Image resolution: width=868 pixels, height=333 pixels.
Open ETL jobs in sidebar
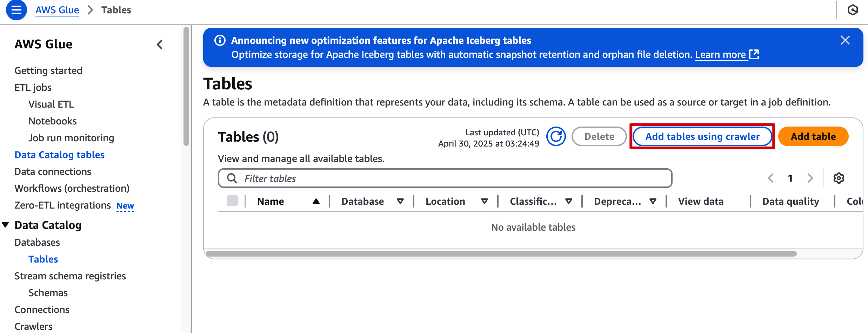[x=33, y=87]
